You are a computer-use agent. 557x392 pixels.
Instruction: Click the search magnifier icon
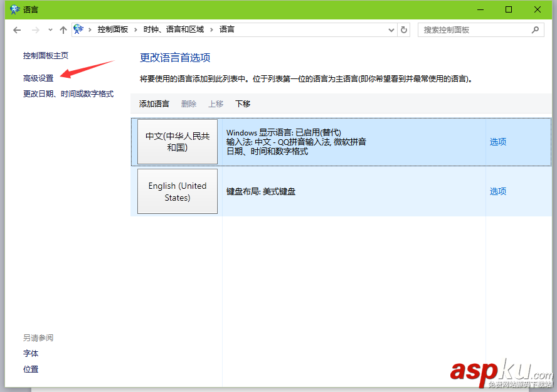[x=535, y=30]
